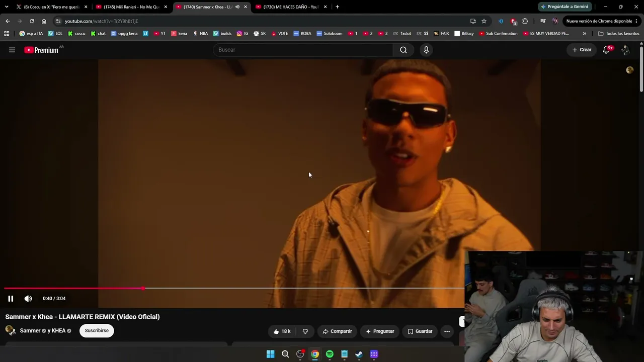Open the esp a ITA bookmark
This screenshot has width=644, height=362.
click(31, 34)
